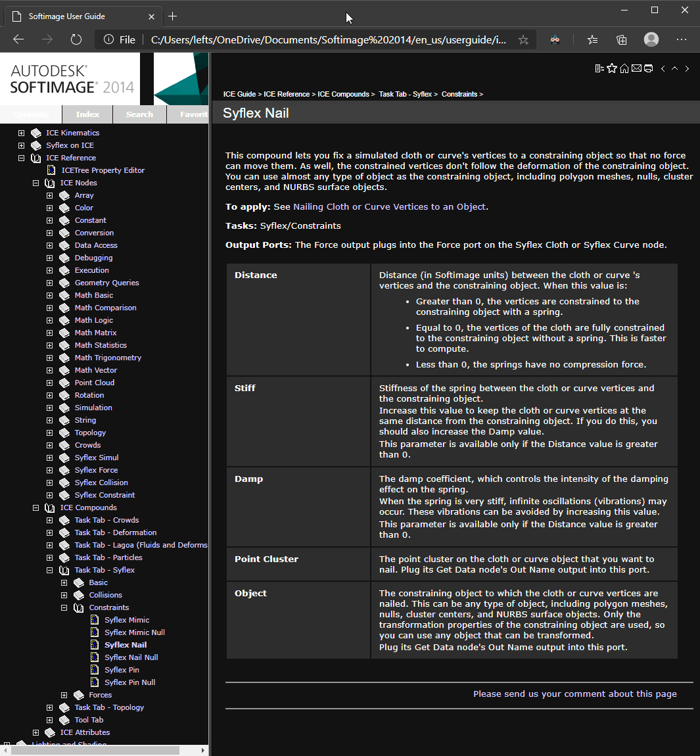The height and width of the screenshot is (756, 700).
Task: Click the Syflex Mimic page icon
Action: coord(95,619)
